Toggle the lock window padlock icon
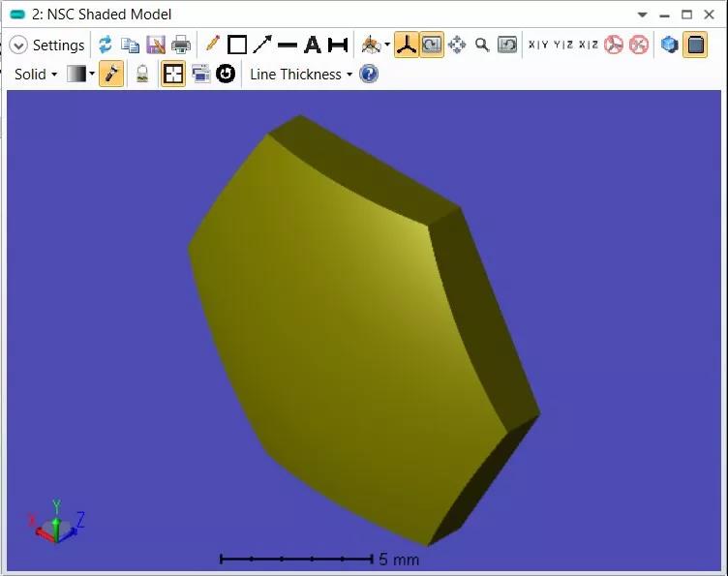The height and width of the screenshot is (576, 728). point(142,74)
